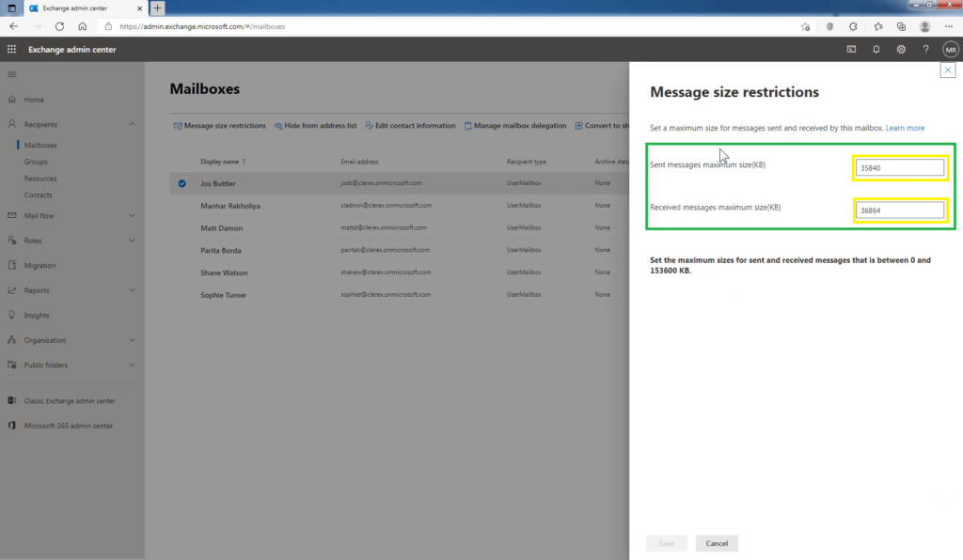Screen dimensions: 963x560
Task: Open browser extensions puzzle icon
Action: pos(853,26)
